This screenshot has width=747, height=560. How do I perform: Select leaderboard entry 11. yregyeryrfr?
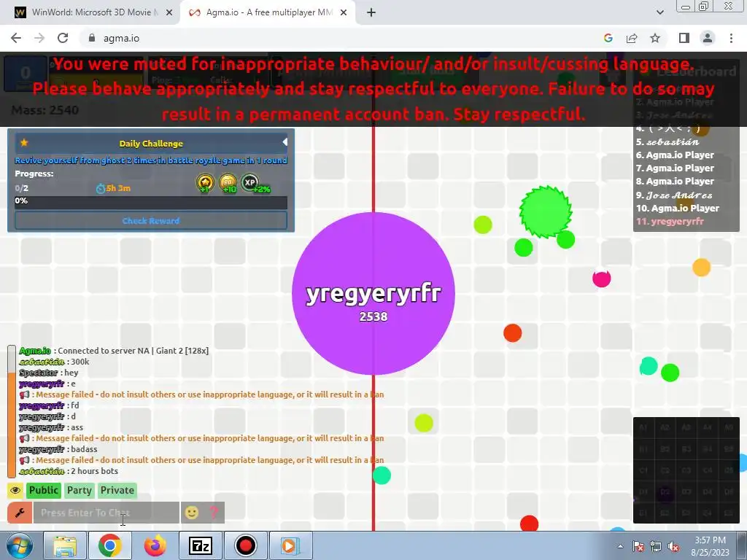pos(670,222)
